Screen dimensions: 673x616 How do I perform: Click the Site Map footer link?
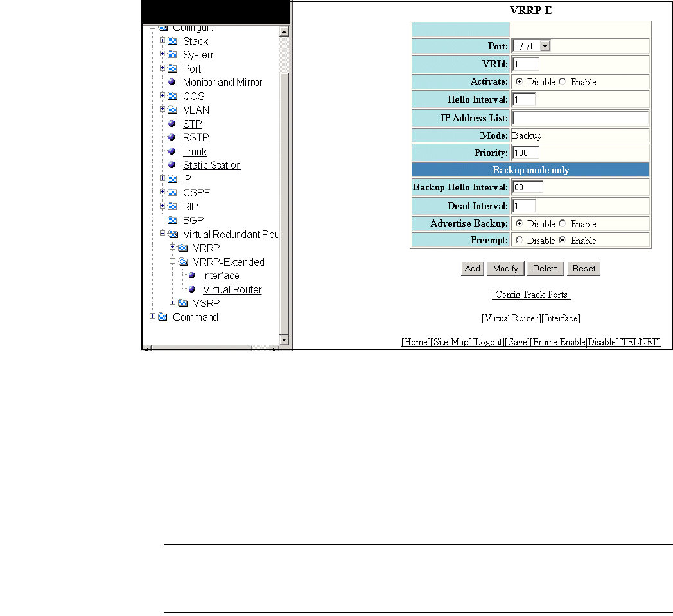tap(451, 342)
